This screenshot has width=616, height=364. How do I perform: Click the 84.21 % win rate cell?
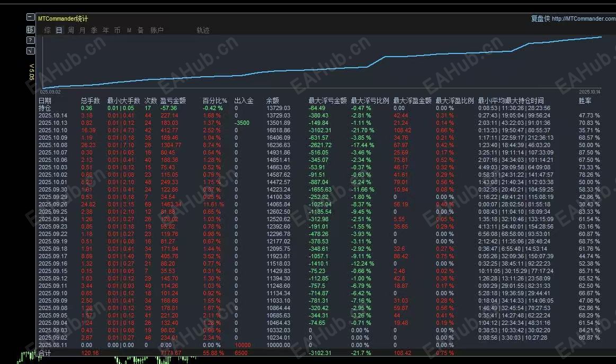click(x=590, y=330)
